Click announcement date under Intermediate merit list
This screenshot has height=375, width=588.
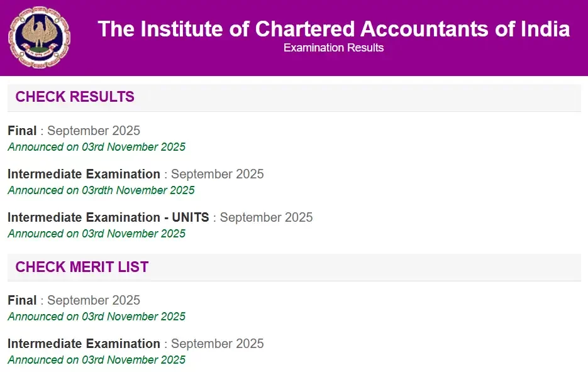[x=96, y=359]
